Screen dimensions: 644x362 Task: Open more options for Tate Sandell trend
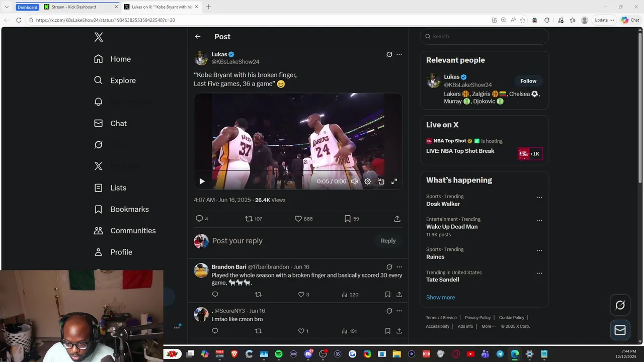[539, 274]
